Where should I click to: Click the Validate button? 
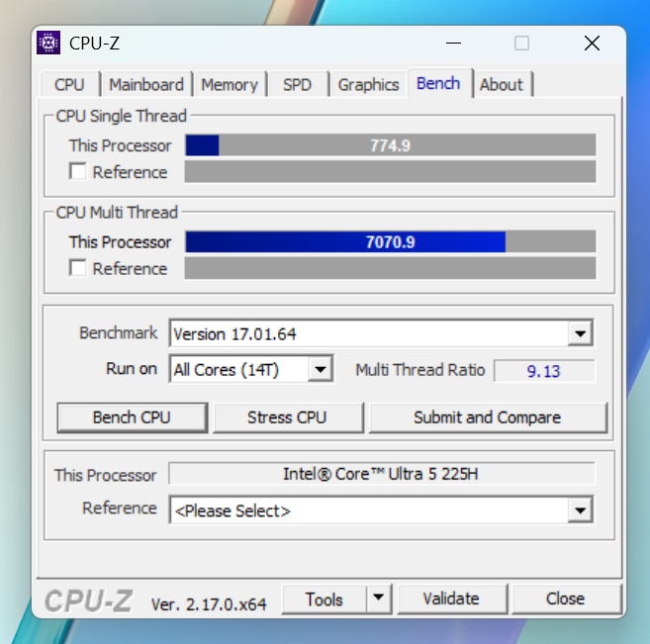[x=451, y=598]
